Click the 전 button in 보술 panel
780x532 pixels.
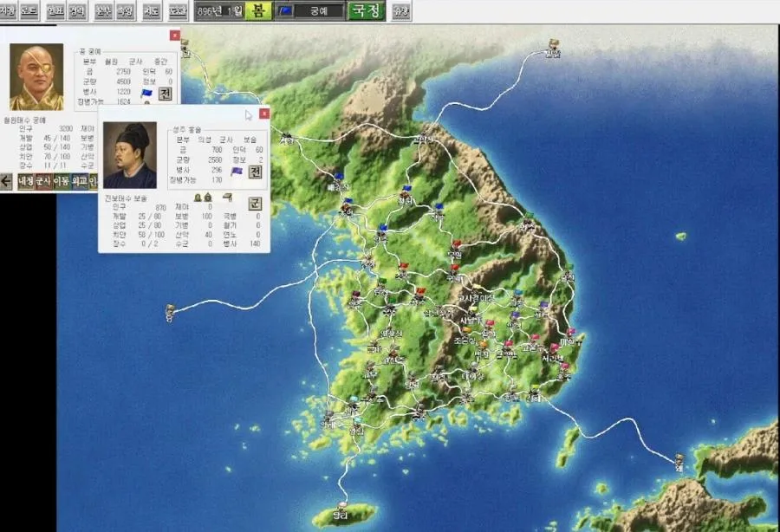point(255,172)
